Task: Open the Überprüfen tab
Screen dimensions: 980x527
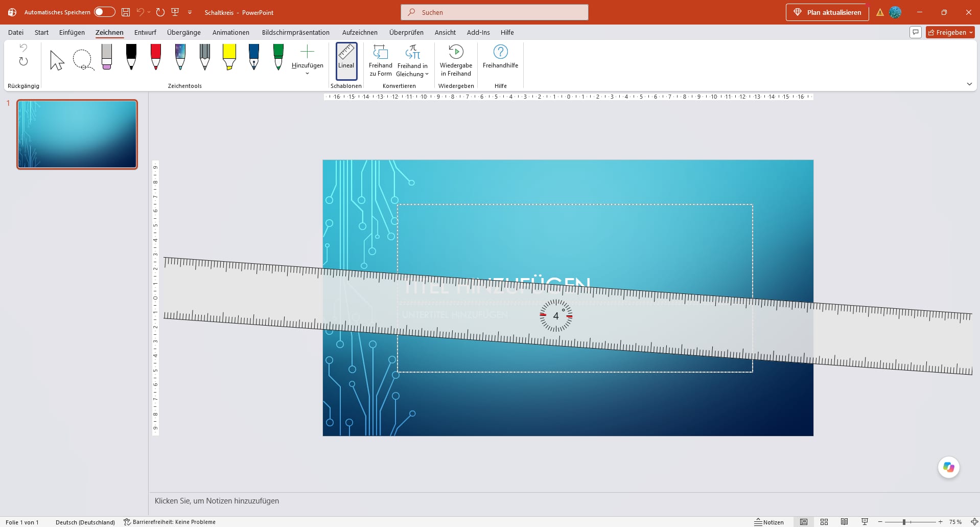Action: 406,32
